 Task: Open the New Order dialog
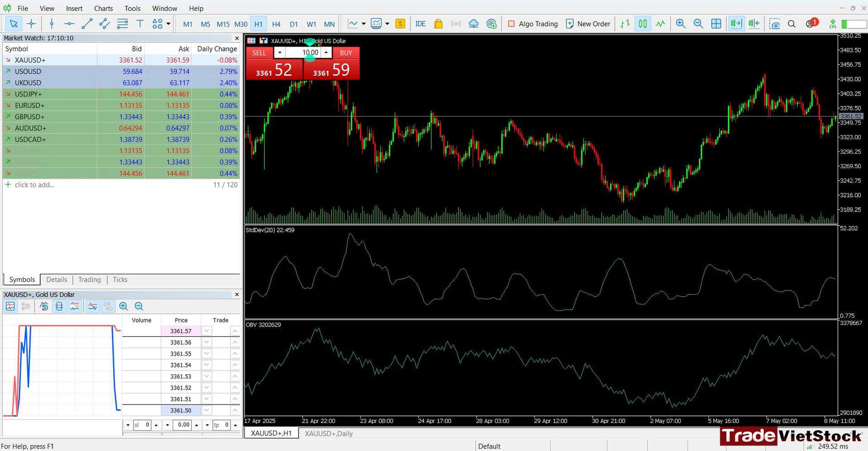coord(588,23)
